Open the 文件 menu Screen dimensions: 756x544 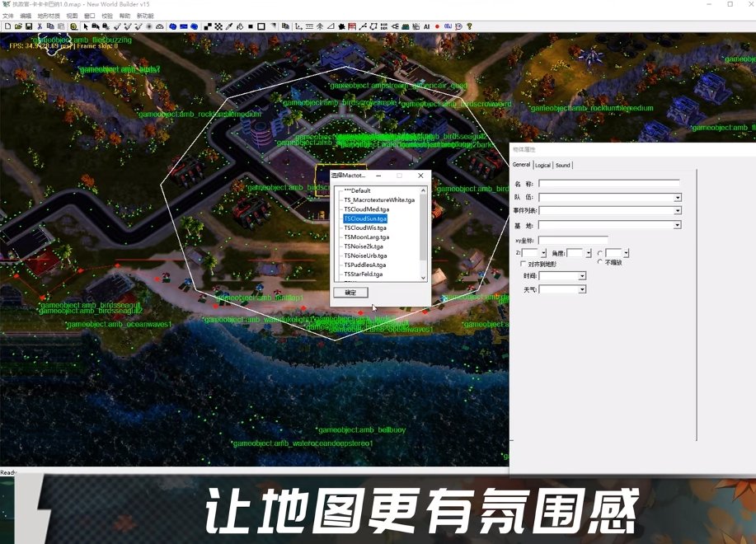pos(8,16)
